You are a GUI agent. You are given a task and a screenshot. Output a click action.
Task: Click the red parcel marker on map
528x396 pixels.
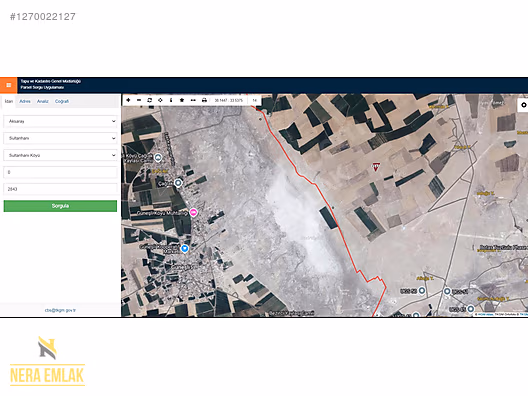(x=375, y=166)
